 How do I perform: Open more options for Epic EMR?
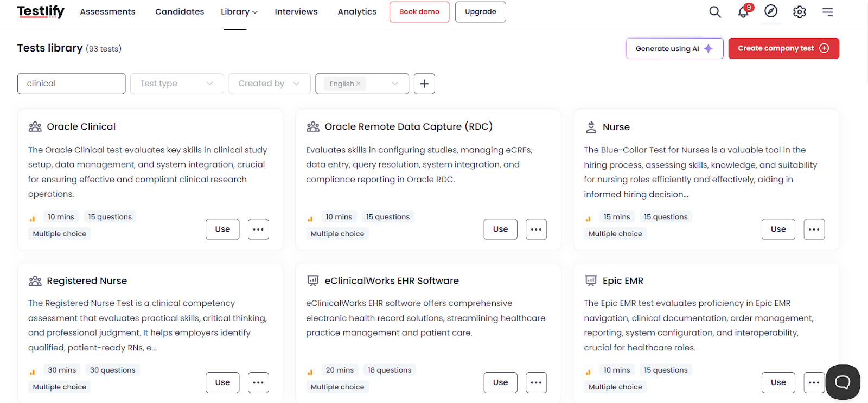814,382
